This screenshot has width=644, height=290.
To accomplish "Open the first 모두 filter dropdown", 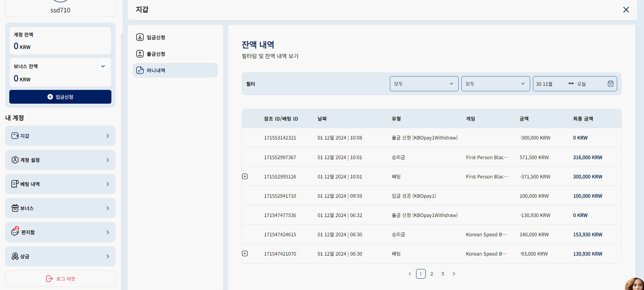I will pyautogui.click(x=424, y=84).
